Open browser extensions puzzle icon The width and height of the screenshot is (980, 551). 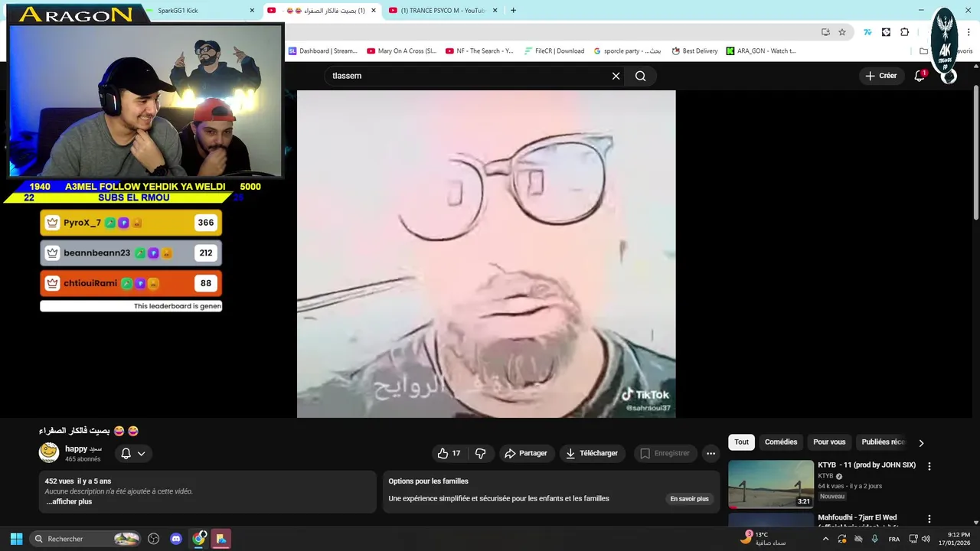904,32
